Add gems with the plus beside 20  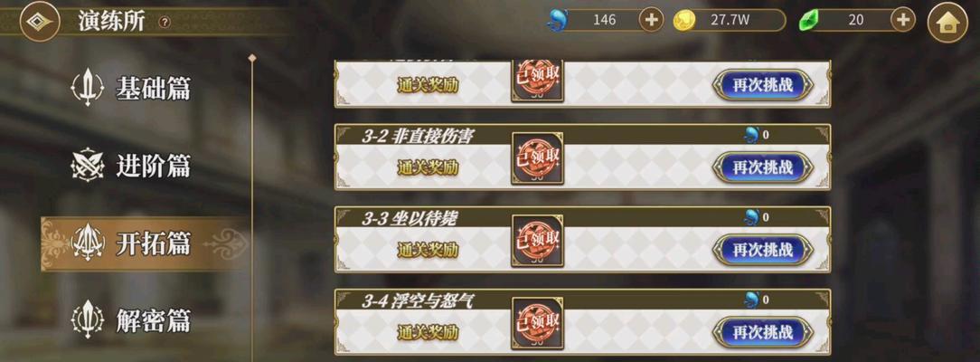tap(902, 20)
